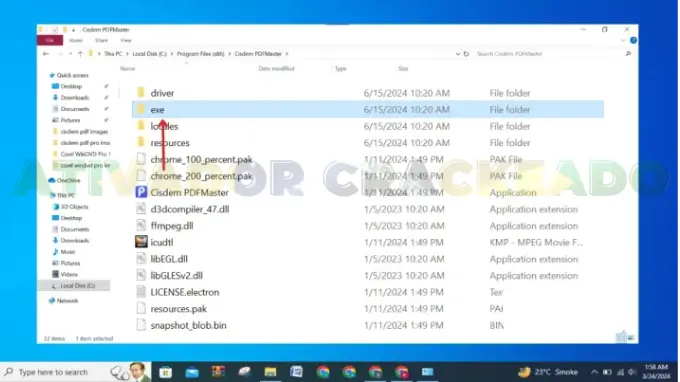Select the libEGL.dll file icon
Screen dimensions: 680x382
coord(141,259)
